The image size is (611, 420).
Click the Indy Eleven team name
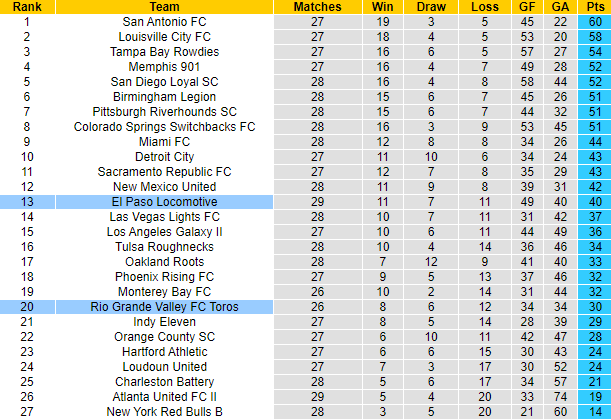tap(164, 322)
